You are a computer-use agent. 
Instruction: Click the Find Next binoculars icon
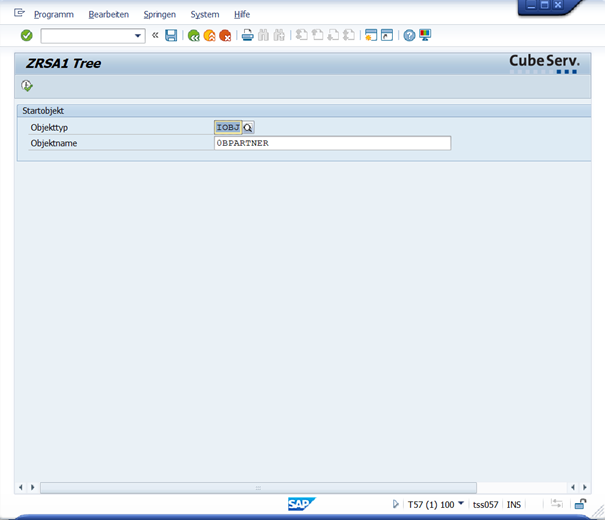[x=279, y=35]
